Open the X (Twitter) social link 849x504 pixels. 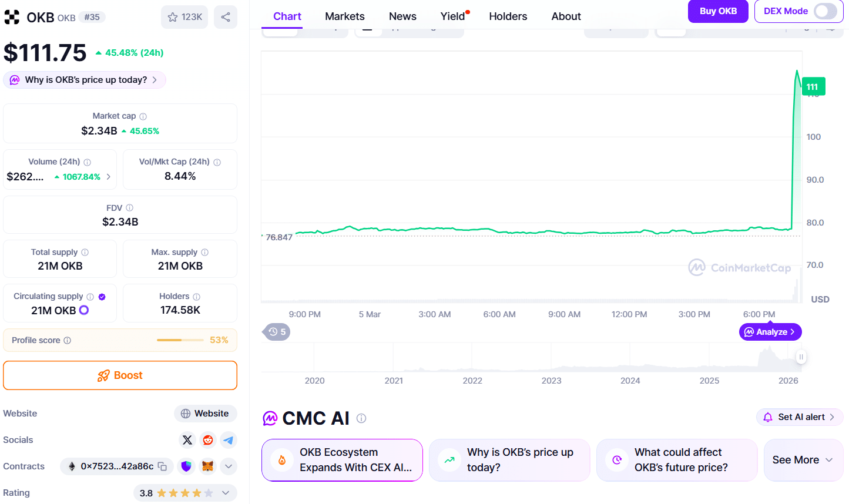187,440
